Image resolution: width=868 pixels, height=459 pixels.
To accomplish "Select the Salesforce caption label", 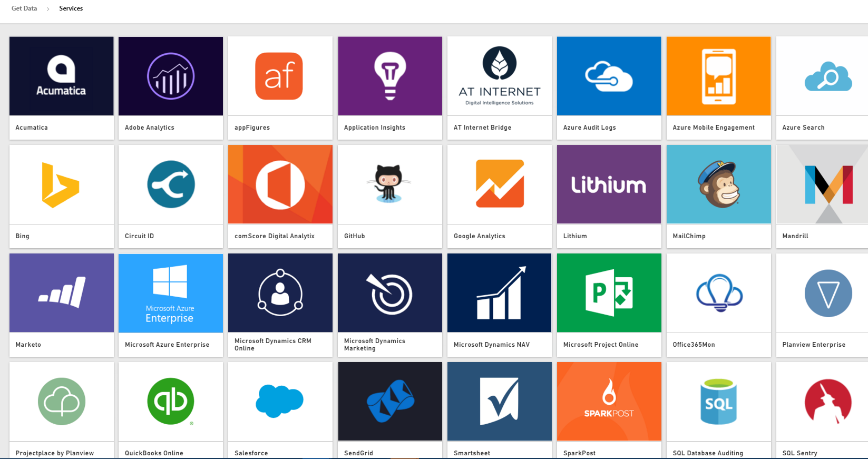I will (251, 453).
